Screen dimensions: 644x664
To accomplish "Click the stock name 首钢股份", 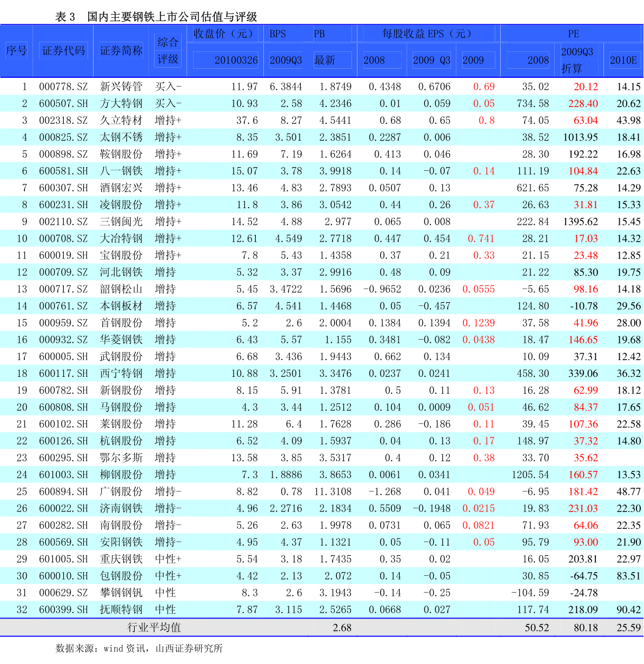I will (121, 323).
